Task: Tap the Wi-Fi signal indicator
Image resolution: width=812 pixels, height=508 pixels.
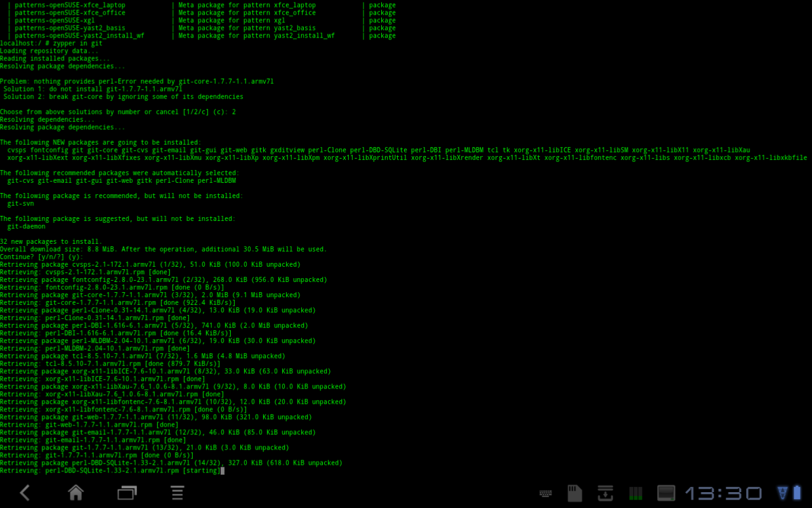Action: coord(782,493)
